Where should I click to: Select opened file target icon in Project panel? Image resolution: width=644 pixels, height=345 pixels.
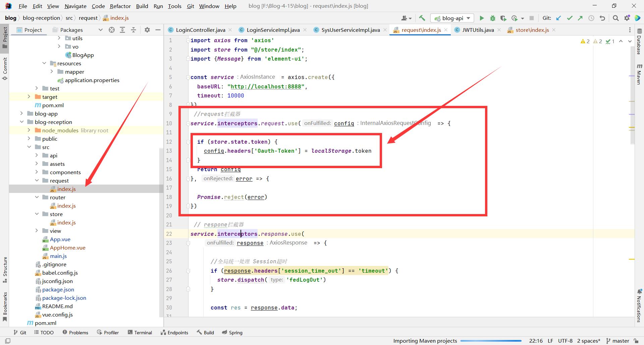[112, 30]
